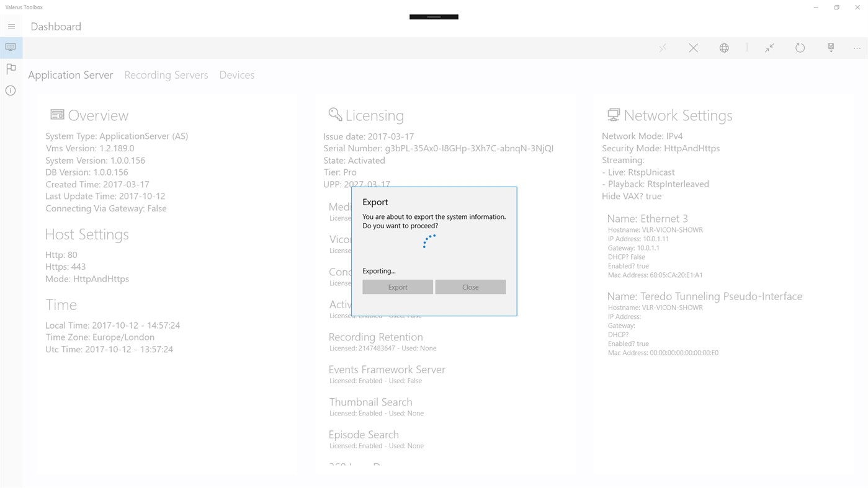Click the globe icon in the toolbar
This screenshot has height=488, width=868.
[x=723, y=47]
